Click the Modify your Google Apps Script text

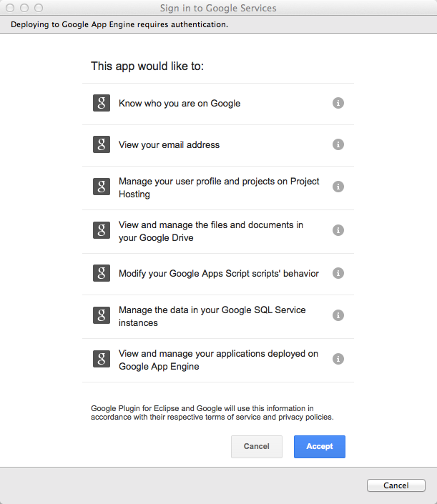pyautogui.click(x=218, y=273)
